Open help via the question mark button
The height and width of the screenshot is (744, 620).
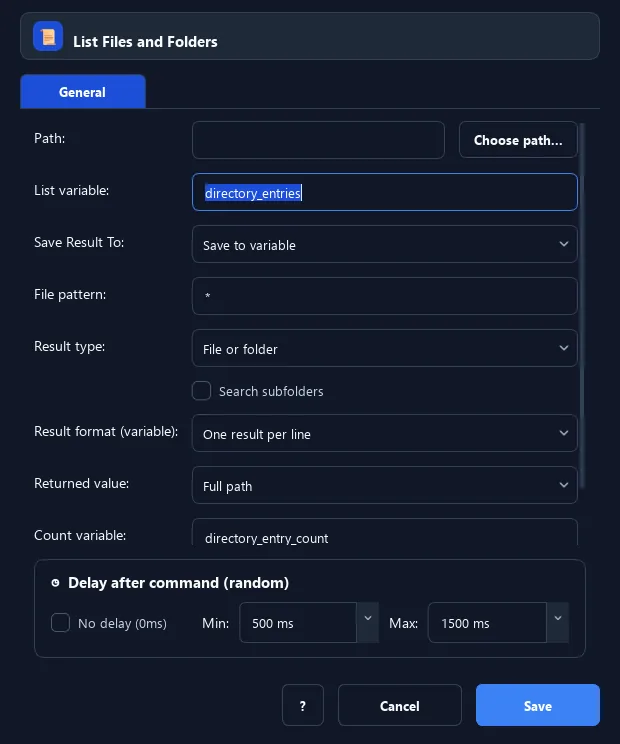point(303,705)
